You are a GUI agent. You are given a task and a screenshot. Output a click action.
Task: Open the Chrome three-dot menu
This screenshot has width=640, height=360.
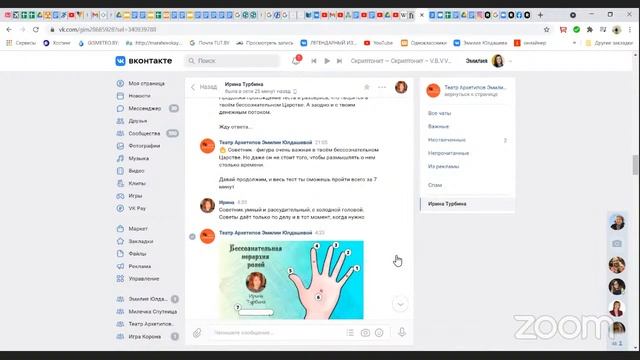(x=630, y=29)
